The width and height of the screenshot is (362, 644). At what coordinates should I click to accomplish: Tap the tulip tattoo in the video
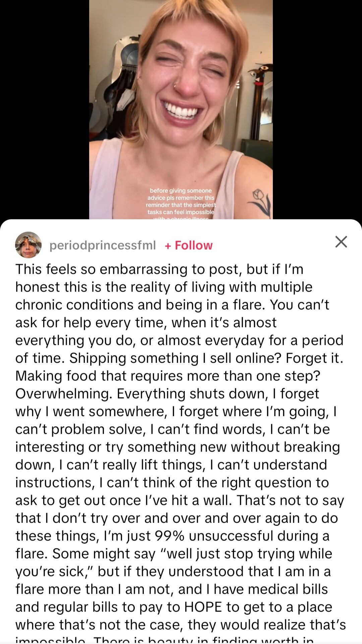[260, 202]
